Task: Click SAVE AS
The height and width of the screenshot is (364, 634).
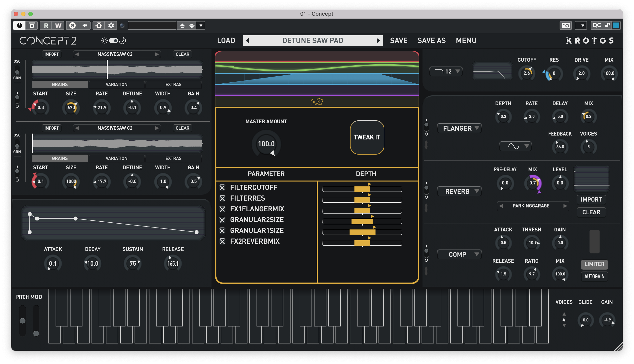Action: pos(431,41)
